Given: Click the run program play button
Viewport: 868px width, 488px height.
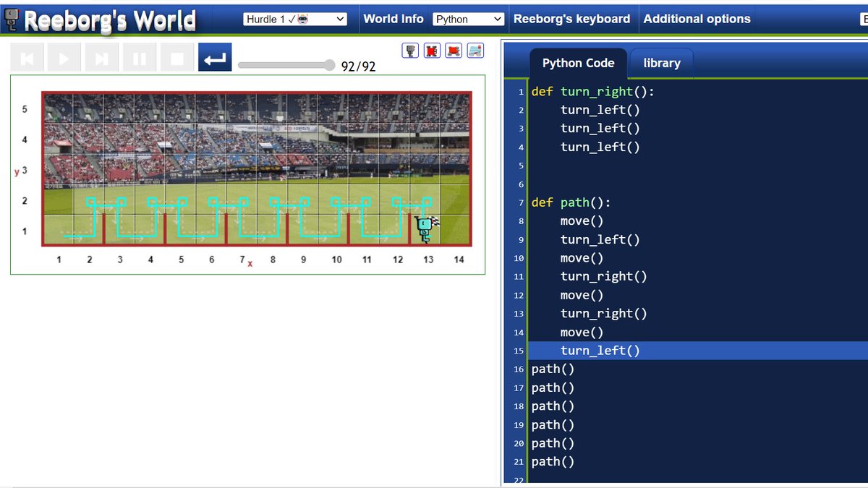Looking at the screenshot, I should (x=65, y=58).
